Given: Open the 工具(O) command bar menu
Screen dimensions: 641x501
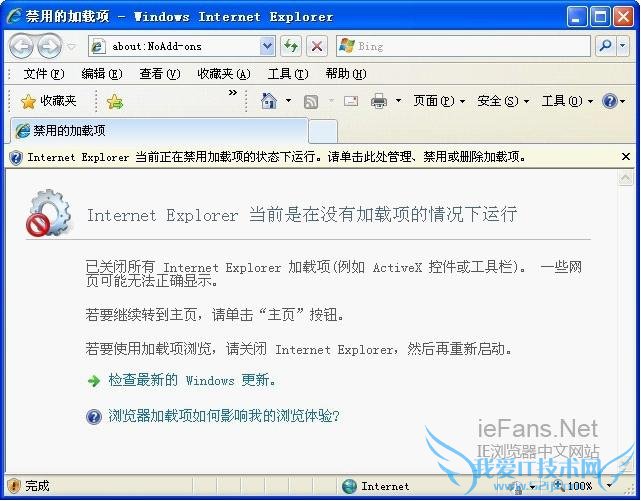Looking at the screenshot, I should click(567, 101).
